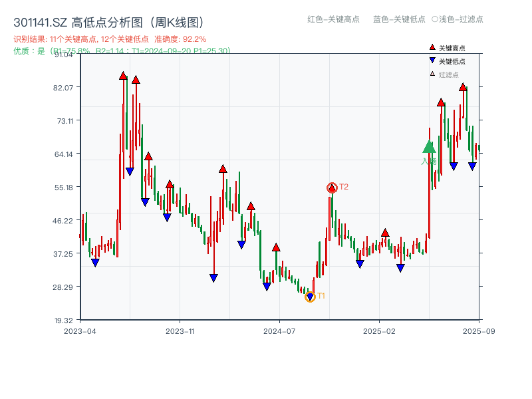532x399 pixels.
Task: Click the red 关键高点 triangle icon in the legend
Action: 432,47
